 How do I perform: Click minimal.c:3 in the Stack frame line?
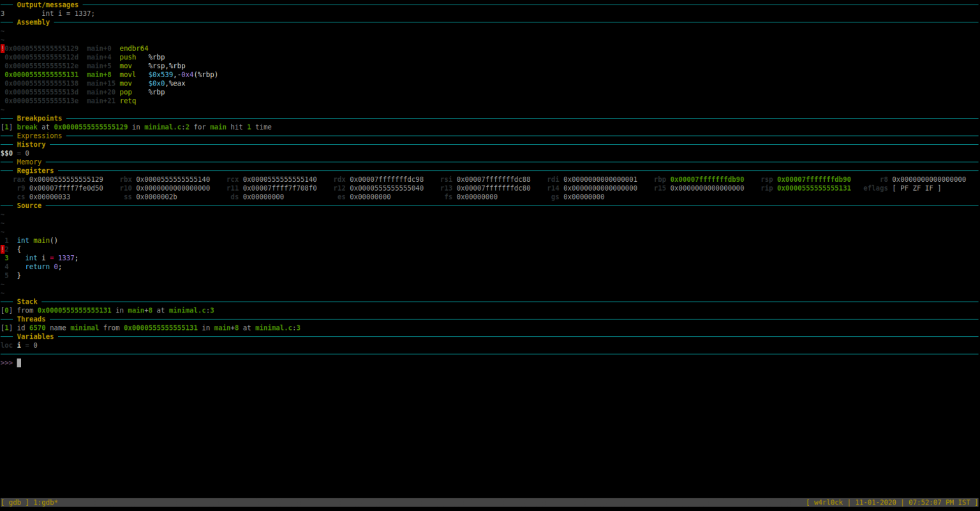tap(191, 311)
